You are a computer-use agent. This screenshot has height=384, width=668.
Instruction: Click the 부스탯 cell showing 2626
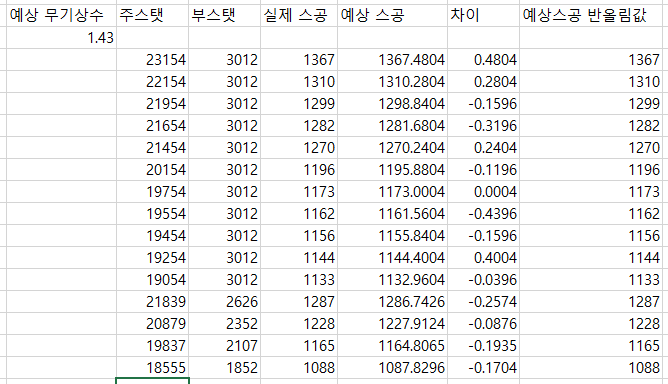(x=225, y=302)
